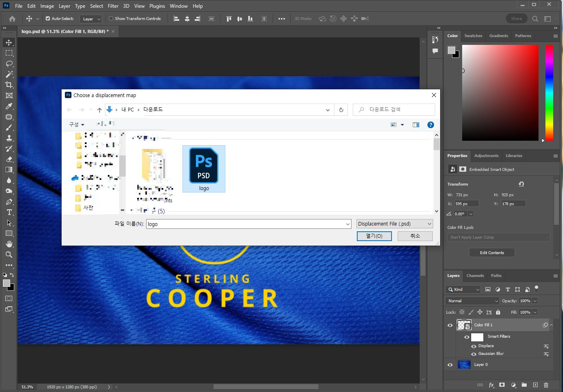This screenshot has height=392, width=563.
Task: Open the Layer menu
Action: [65, 6]
